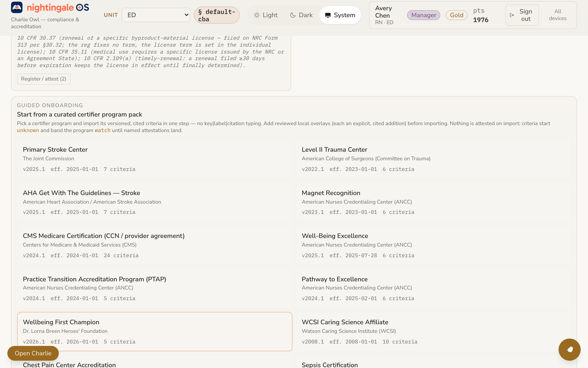Click '24 criteria' count text

[121, 256]
